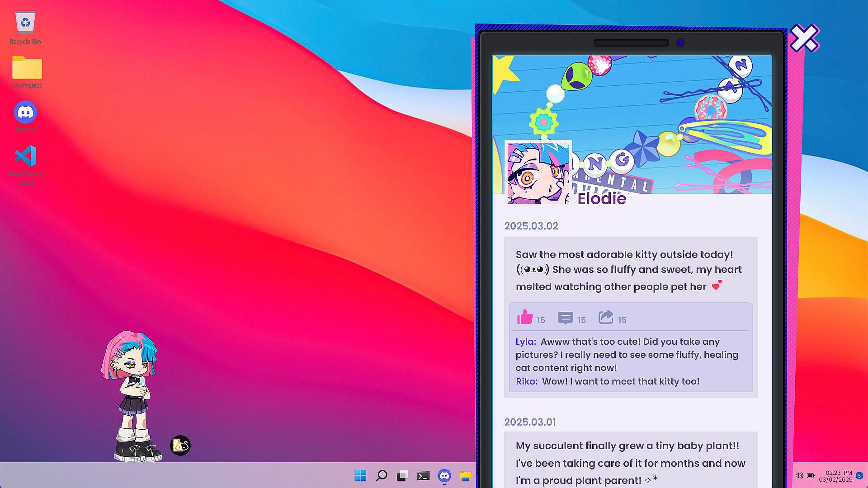Click the Riko commenter name
This screenshot has height=488, width=868.
pyautogui.click(x=526, y=381)
